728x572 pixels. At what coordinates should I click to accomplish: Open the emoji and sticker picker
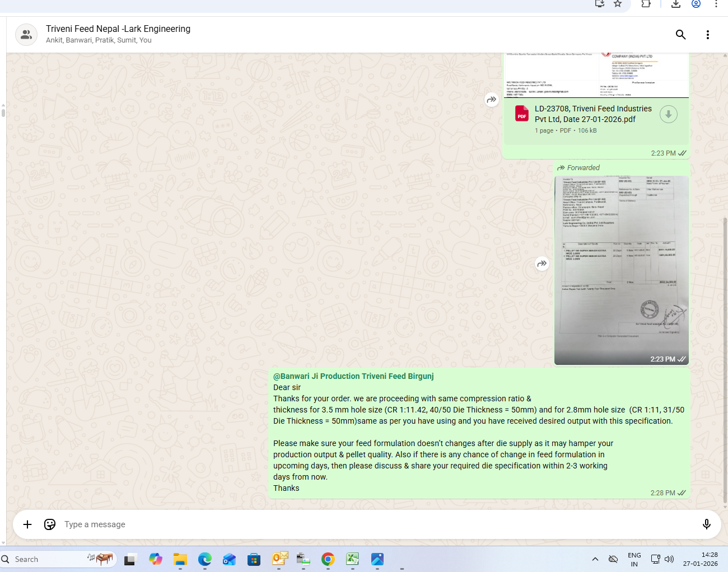coord(50,524)
